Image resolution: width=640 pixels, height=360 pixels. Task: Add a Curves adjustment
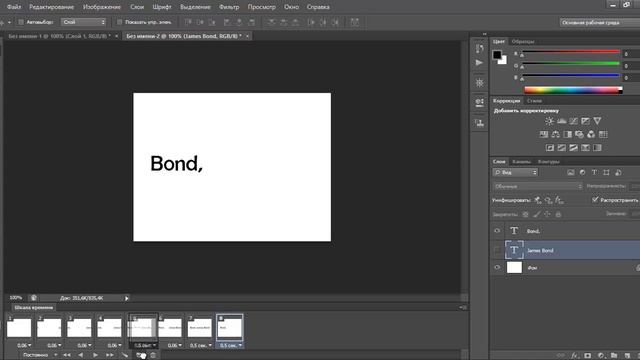click(573, 121)
